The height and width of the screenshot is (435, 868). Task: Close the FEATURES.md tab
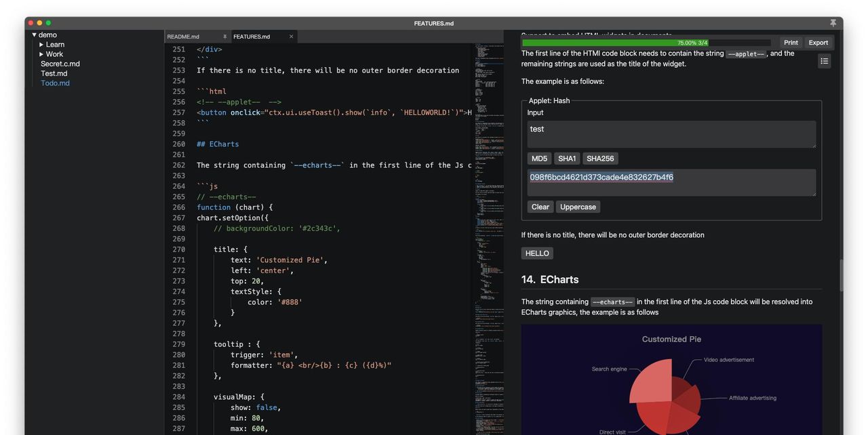click(x=292, y=37)
